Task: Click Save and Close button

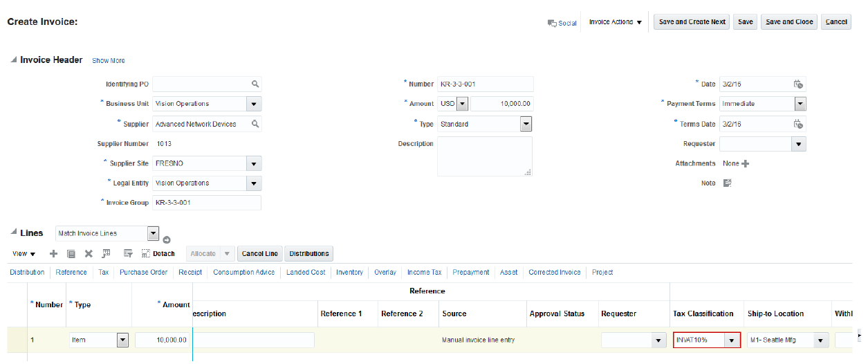Action: 788,22
